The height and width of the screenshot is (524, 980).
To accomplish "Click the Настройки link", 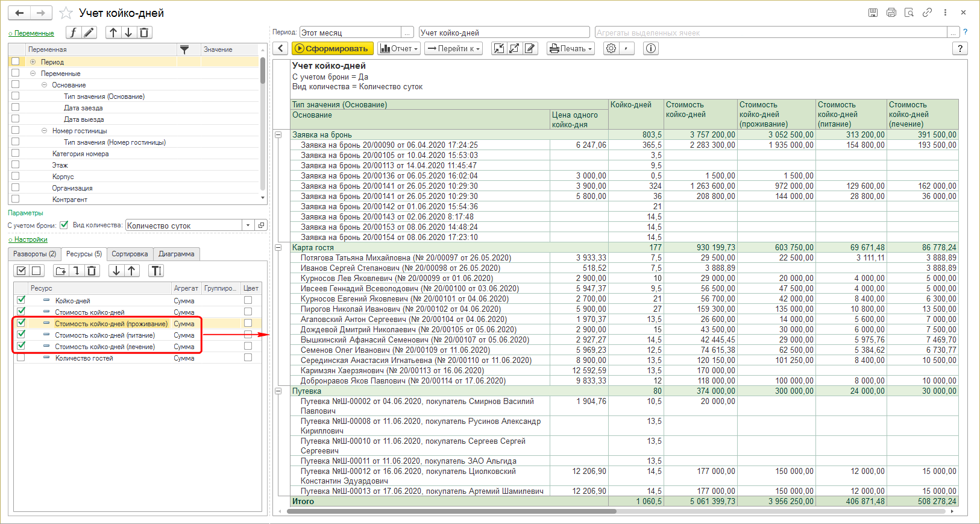I will pos(30,239).
